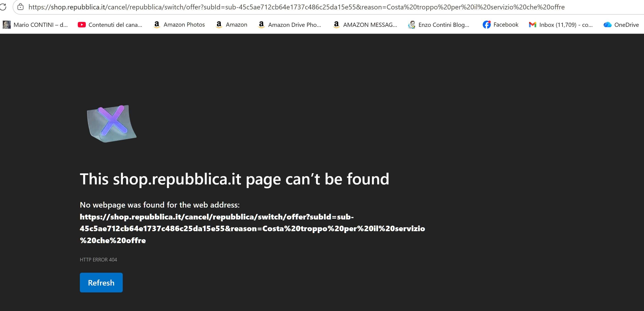This screenshot has width=644, height=311.
Task: Open the site information lock icon
Action: pos(20,7)
